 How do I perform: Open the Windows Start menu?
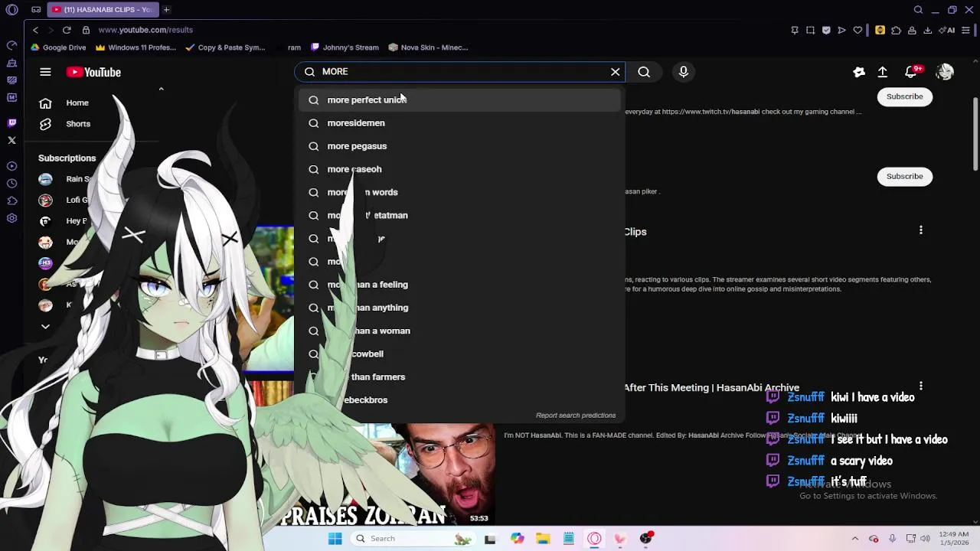coord(335,539)
